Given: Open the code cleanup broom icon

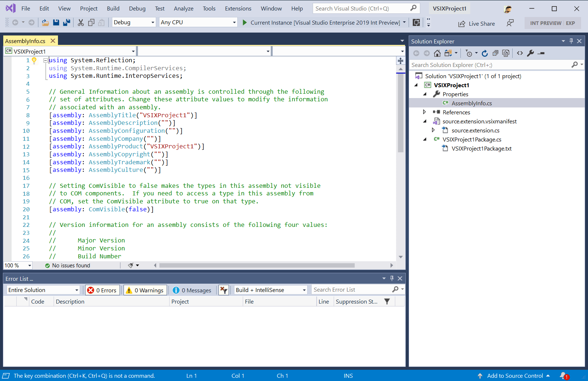Looking at the screenshot, I should (x=131, y=265).
